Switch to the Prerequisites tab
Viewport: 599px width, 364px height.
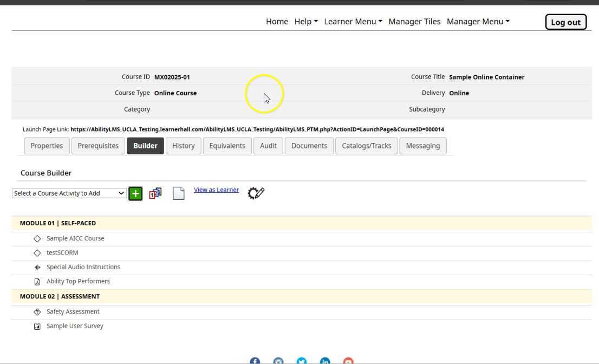point(98,146)
